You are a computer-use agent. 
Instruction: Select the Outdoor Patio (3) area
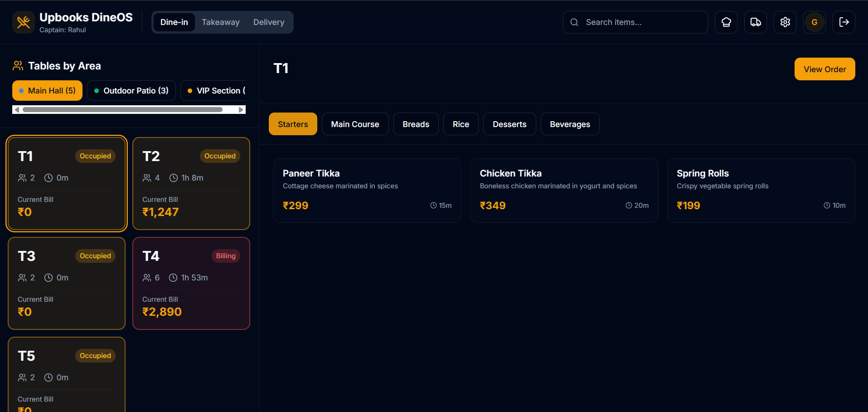[131, 91]
